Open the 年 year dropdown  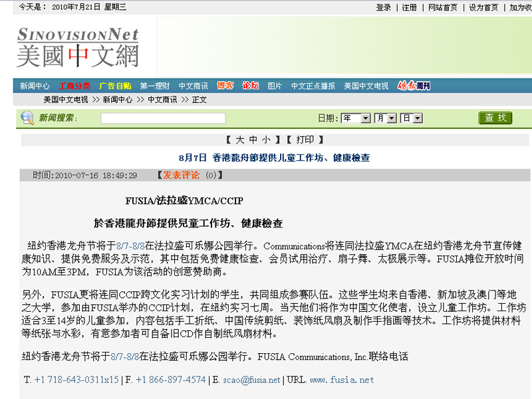pos(356,118)
